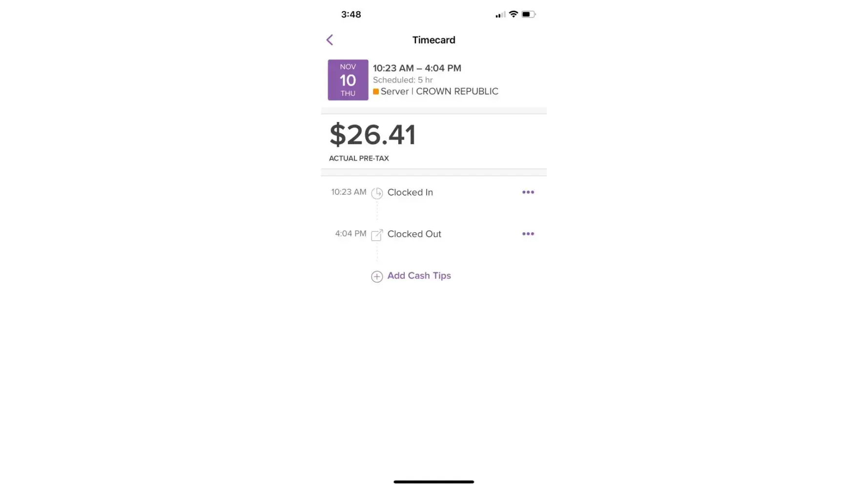Click the cellular signal bars icon

[x=500, y=15]
